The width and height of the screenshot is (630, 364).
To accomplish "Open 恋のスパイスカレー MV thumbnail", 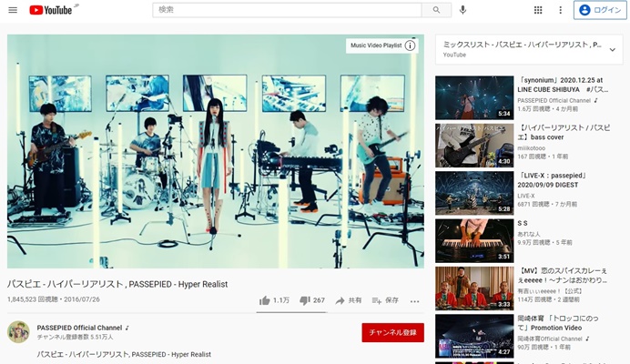I will click(474, 288).
